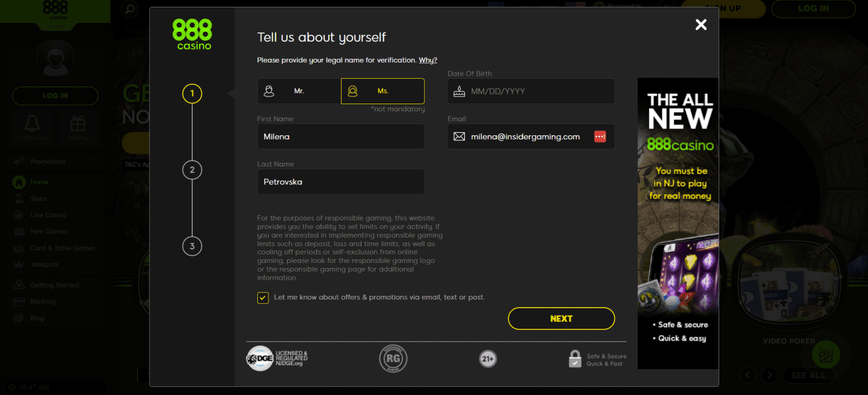Open Slots in the sidebar menu
This screenshot has height=395, width=868.
click(x=38, y=199)
